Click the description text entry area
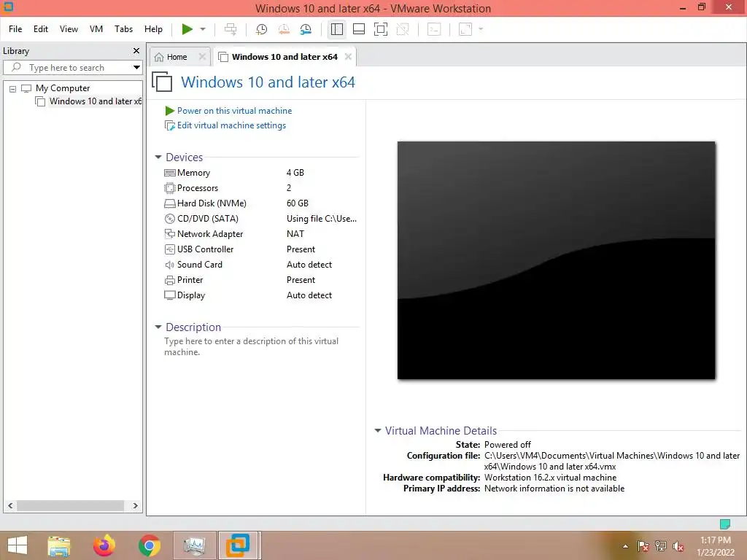The width and height of the screenshot is (747, 560). coord(252,346)
